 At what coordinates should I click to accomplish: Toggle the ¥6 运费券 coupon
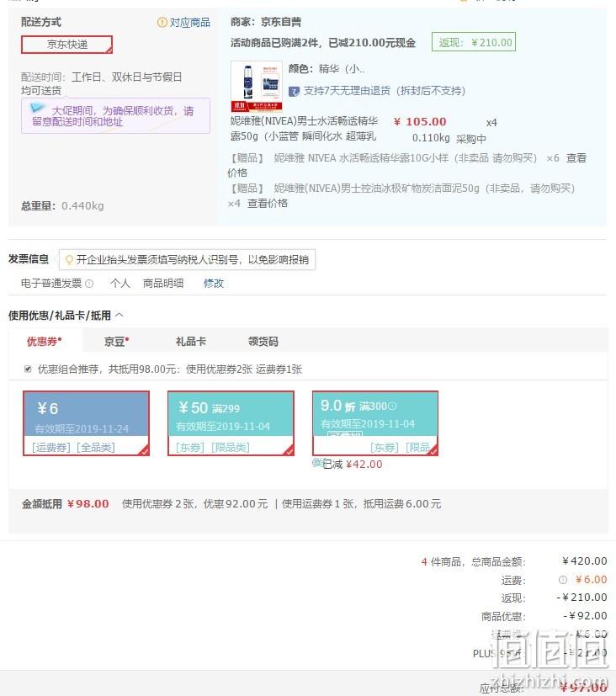[x=86, y=423]
